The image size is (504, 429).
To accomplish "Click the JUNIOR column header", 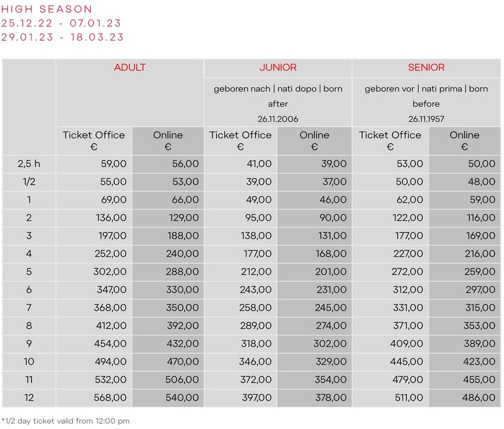I will (x=277, y=67).
